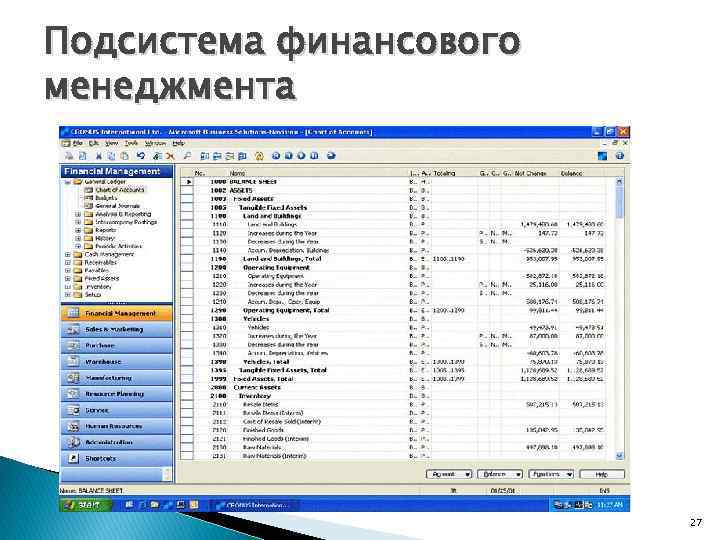720x540 pixels.
Task: Click the Chart of Accounts tree icon
Action: pyautogui.click(x=89, y=190)
